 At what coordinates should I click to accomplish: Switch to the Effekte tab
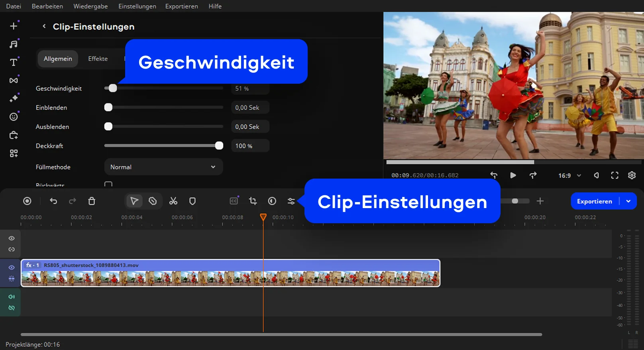pos(98,59)
